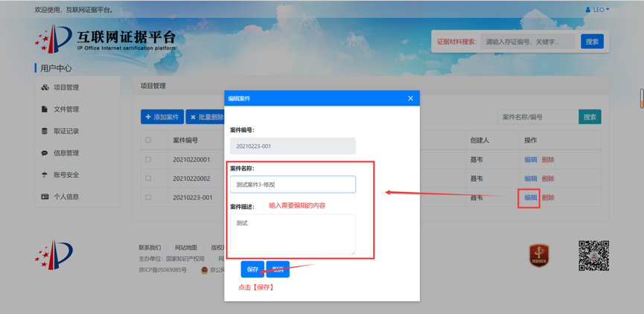Click the 信息管理 chat bubble icon
644x314 pixels.
[x=45, y=153]
